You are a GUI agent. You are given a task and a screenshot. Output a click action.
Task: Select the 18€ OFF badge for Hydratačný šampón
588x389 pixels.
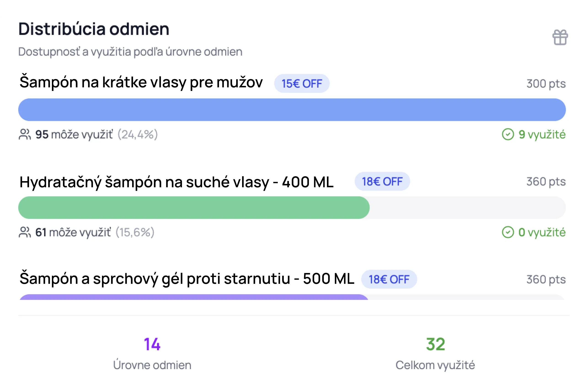pos(382,181)
